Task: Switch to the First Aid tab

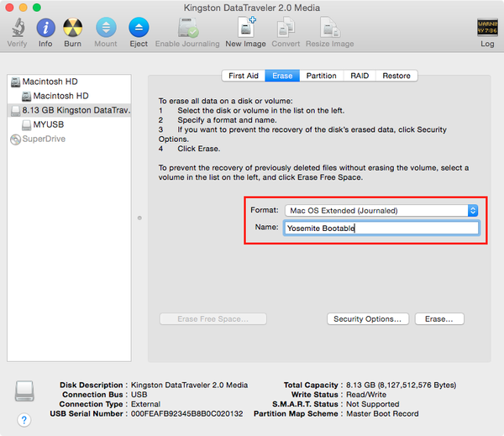Action: pyautogui.click(x=244, y=76)
